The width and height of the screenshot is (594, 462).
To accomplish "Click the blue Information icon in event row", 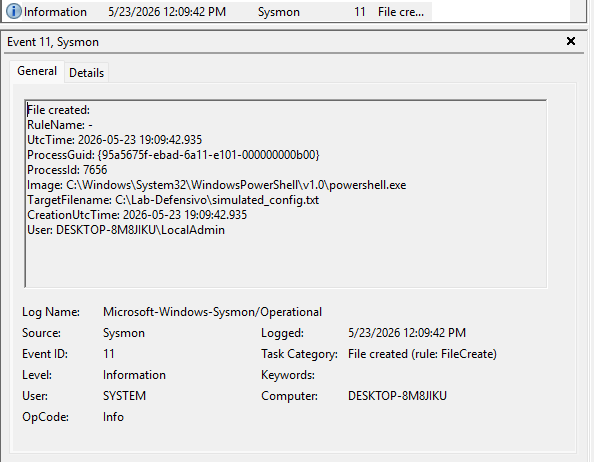I will (x=14, y=11).
